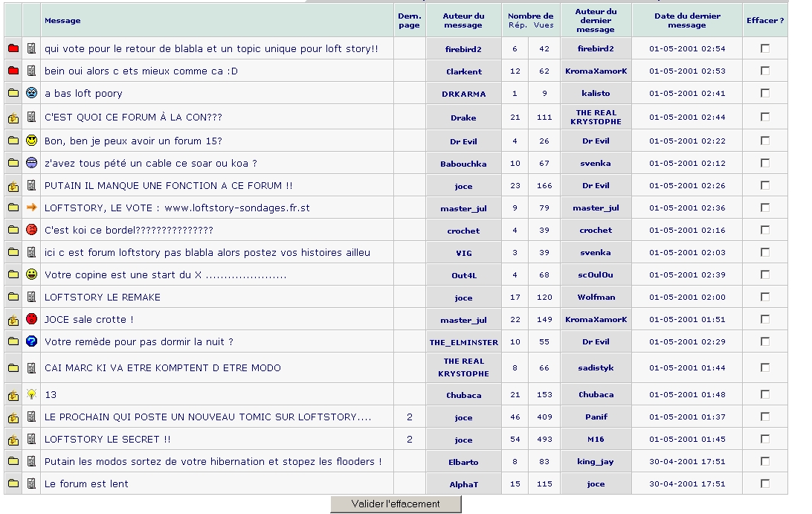Click the 'Date du dernier message' column header
The height and width of the screenshot is (514, 812).
(686, 20)
